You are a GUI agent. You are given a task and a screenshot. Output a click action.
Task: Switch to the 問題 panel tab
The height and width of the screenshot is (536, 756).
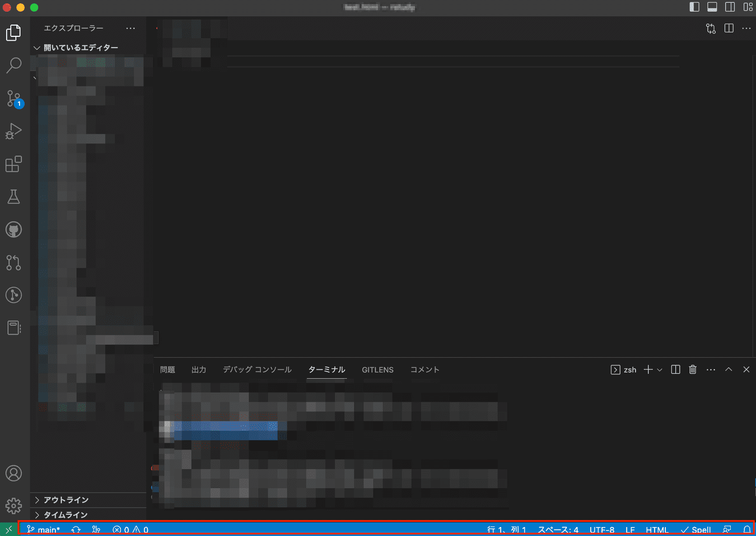[167, 369]
